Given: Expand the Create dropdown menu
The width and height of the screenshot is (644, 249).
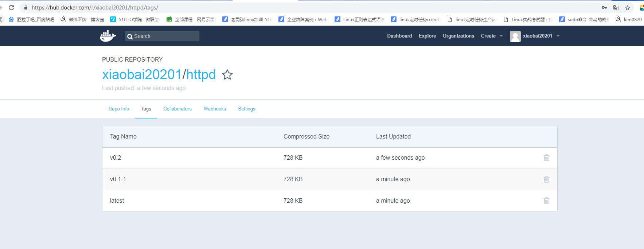Looking at the screenshot, I should [x=492, y=36].
